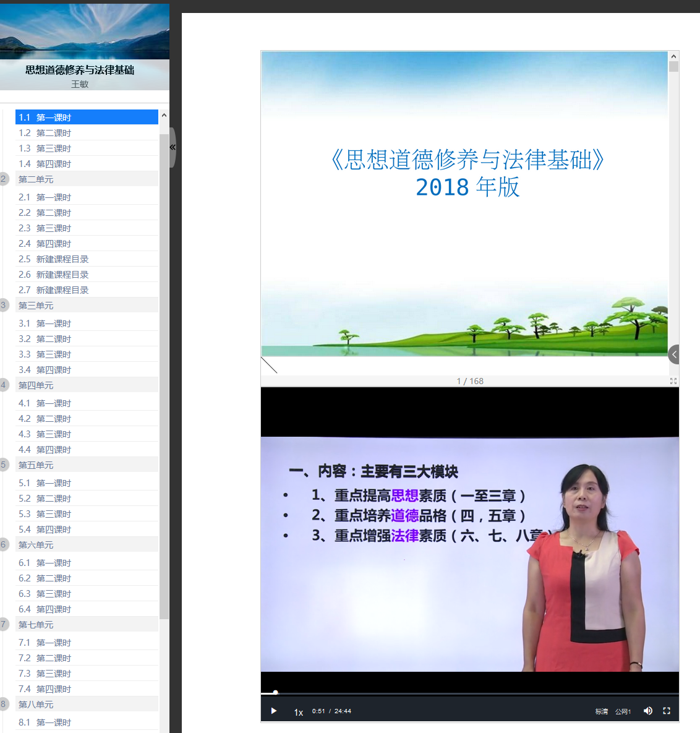Screen dimensions: 700x733
Task: Play the lecture video
Action: pyautogui.click(x=273, y=711)
